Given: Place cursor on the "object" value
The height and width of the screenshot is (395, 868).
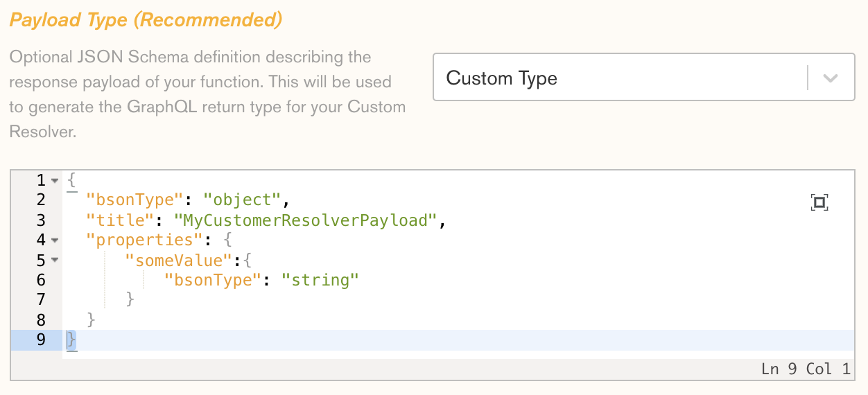Looking at the screenshot, I should (x=242, y=200).
